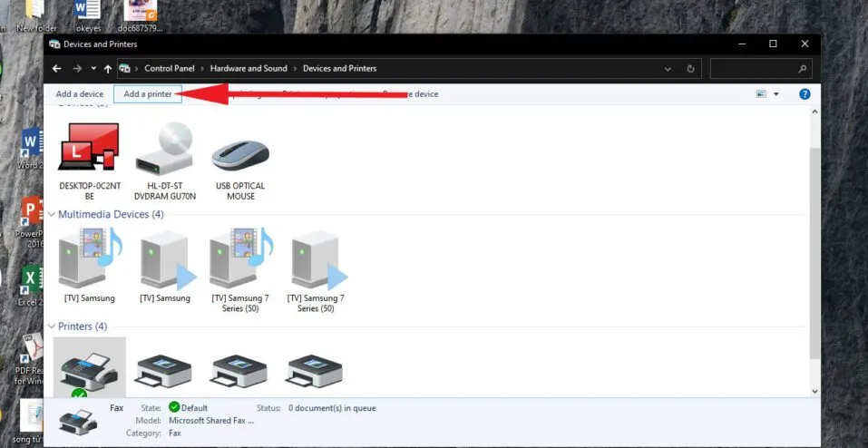Screen dimensions: 868x448
Task: Navigate to Hardware and Sound breadcrumb
Action: tap(249, 69)
